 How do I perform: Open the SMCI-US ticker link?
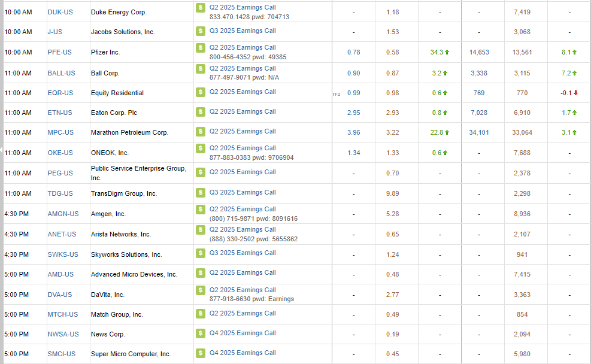pos(62,354)
